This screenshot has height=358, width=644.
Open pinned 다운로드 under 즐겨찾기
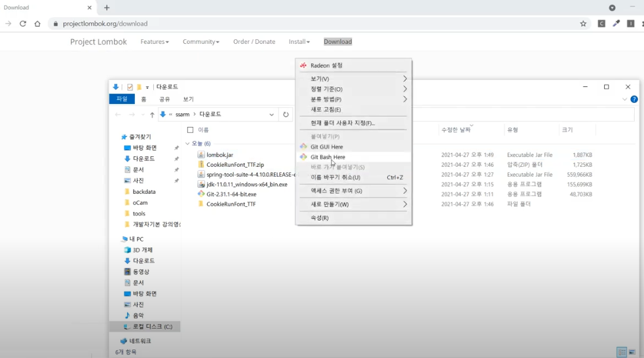pyautogui.click(x=143, y=158)
